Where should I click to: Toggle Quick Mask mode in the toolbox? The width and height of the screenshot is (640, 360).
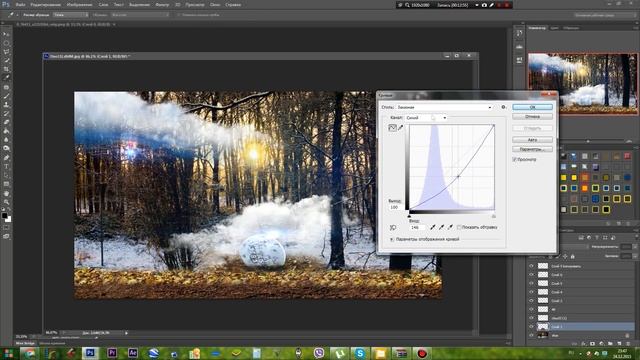click(x=6, y=228)
